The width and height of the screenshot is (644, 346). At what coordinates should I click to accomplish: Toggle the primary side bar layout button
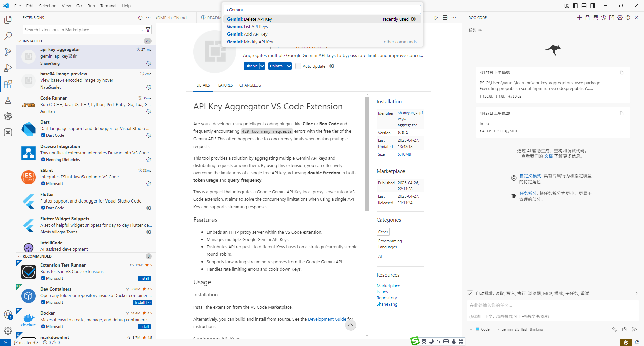pyautogui.click(x=575, y=6)
